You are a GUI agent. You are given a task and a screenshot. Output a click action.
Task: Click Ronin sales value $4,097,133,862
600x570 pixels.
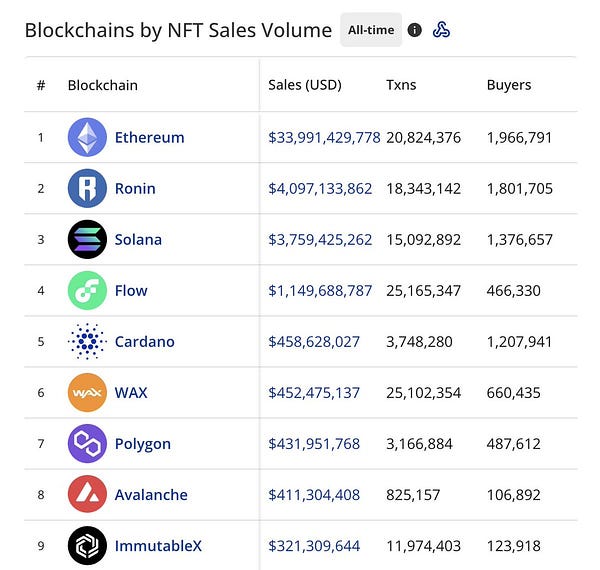(320, 189)
